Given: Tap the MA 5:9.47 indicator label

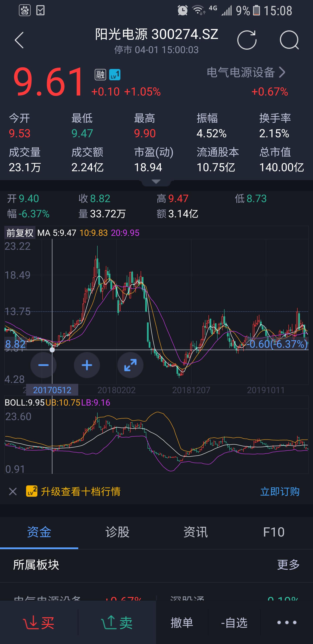Looking at the screenshot, I should pyautogui.click(x=57, y=233).
